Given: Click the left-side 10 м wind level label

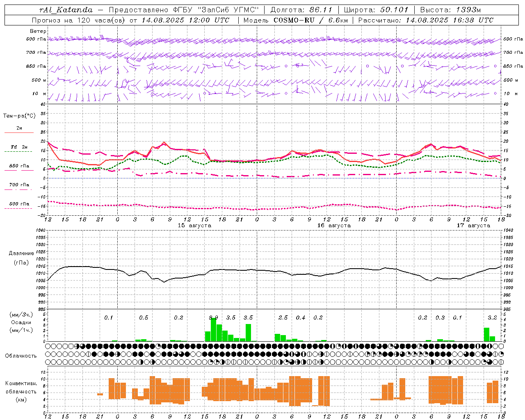Looking at the screenshot, I should [x=39, y=94].
